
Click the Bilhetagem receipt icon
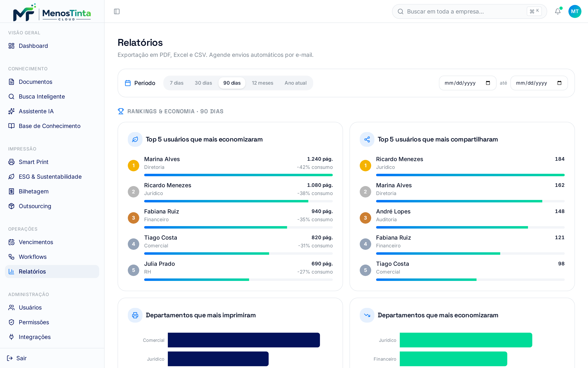click(x=11, y=191)
